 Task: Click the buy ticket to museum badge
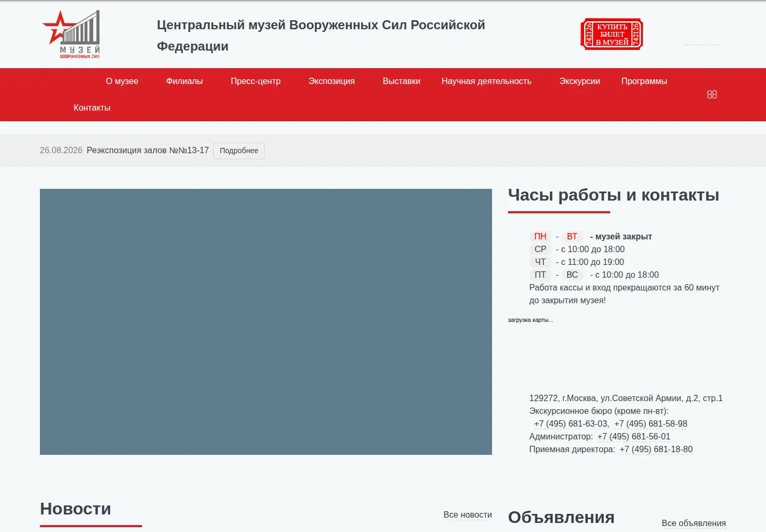point(612,35)
